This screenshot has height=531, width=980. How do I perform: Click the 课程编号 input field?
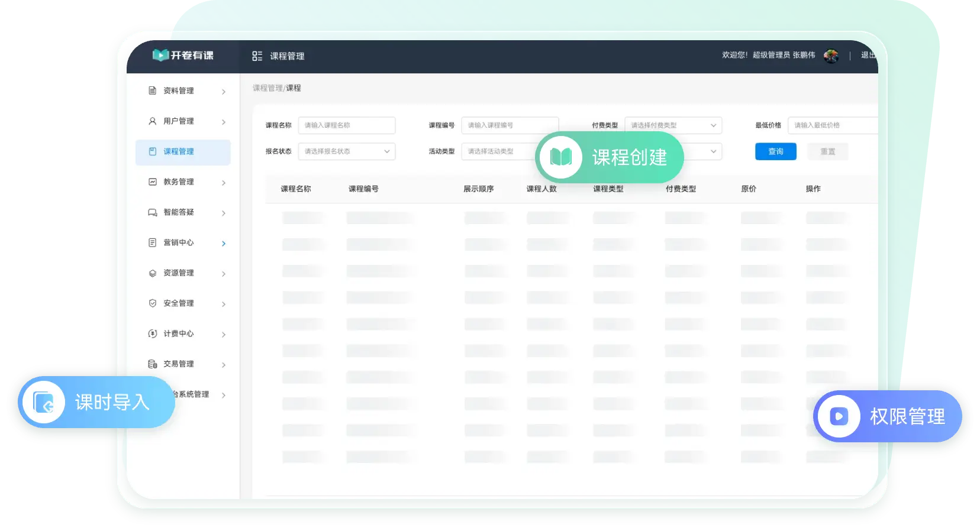tap(509, 125)
